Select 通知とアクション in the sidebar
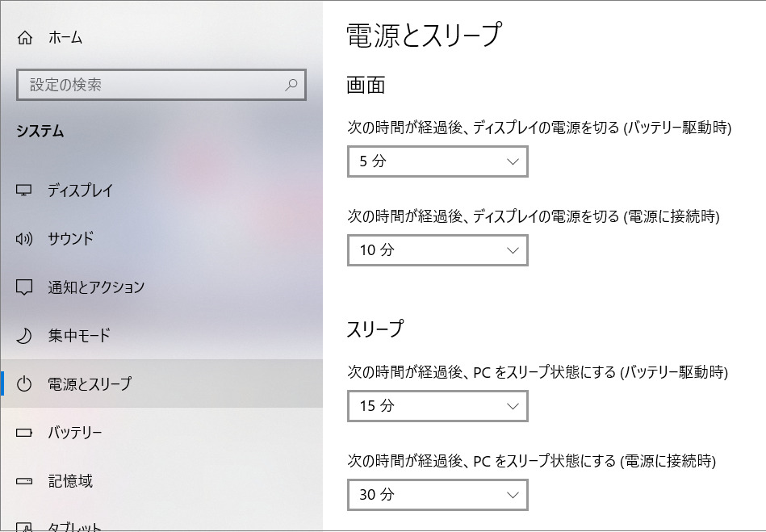The image size is (766, 532). [161, 287]
